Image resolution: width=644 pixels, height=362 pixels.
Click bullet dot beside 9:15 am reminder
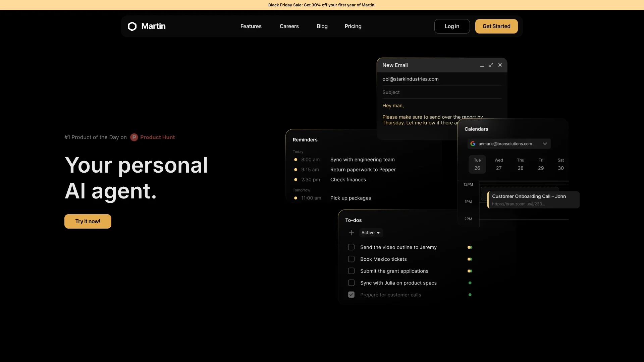click(x=296, y=170)
